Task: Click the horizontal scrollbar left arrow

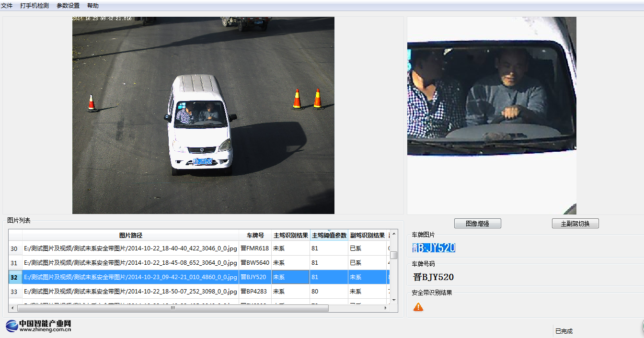Action: 12,308
